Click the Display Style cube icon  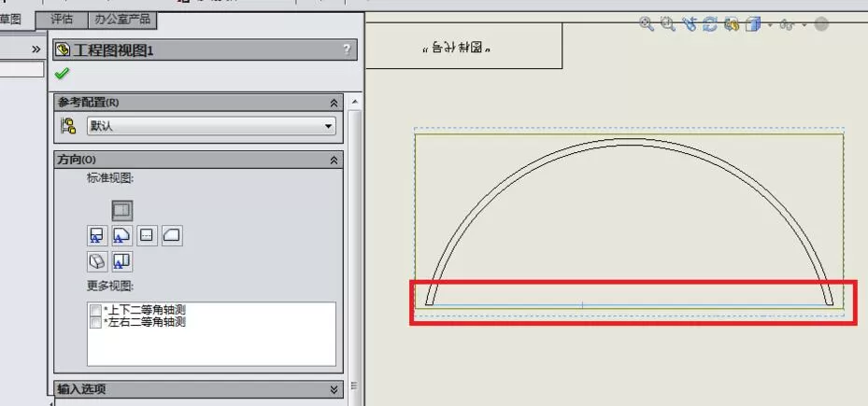coord(753,23)
